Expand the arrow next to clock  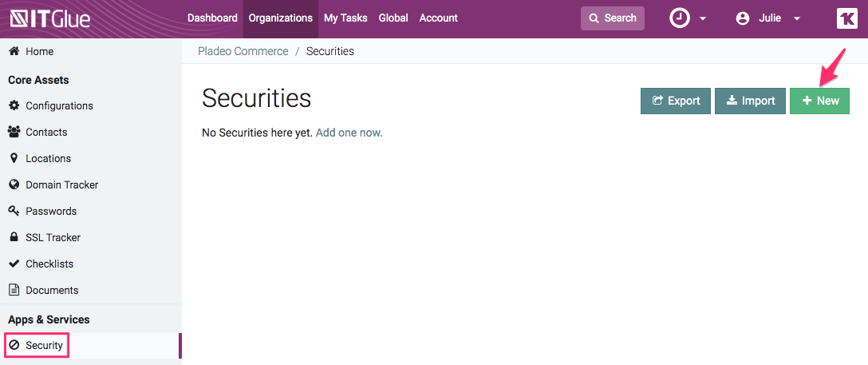[703, 18]
